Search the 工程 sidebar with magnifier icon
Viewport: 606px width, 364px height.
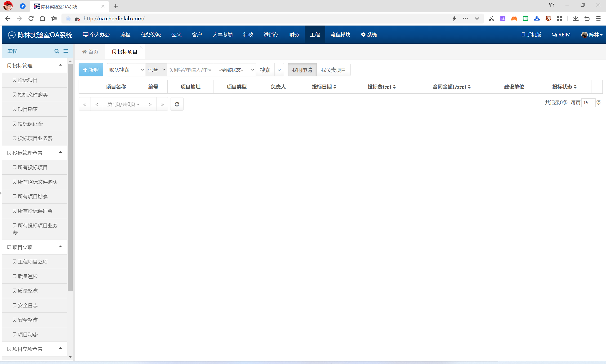57,51
